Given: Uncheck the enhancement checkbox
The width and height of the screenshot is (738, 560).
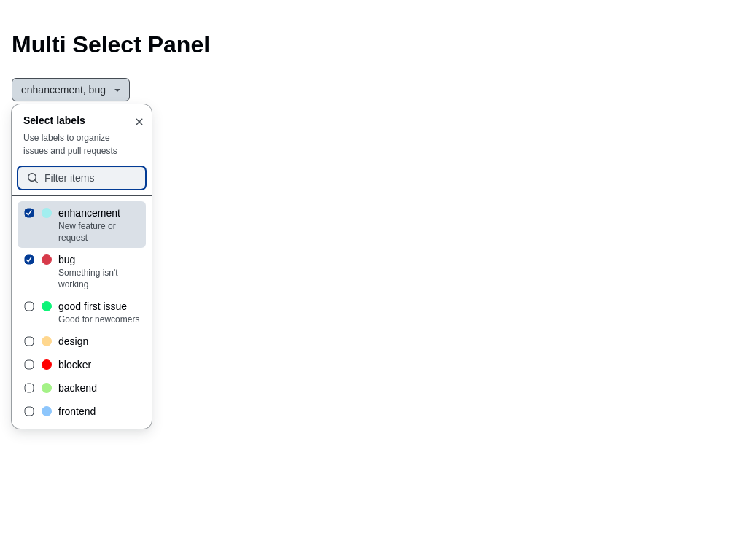Looking at the screenshot, I should tap(29, 213).
